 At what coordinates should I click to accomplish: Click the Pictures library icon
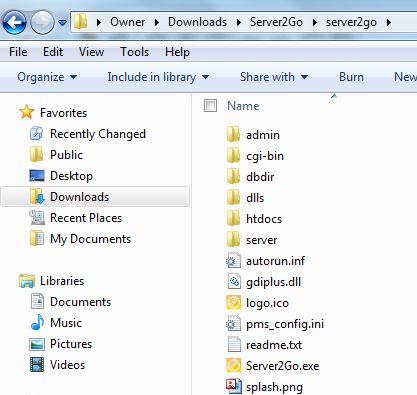coord(37,344)
